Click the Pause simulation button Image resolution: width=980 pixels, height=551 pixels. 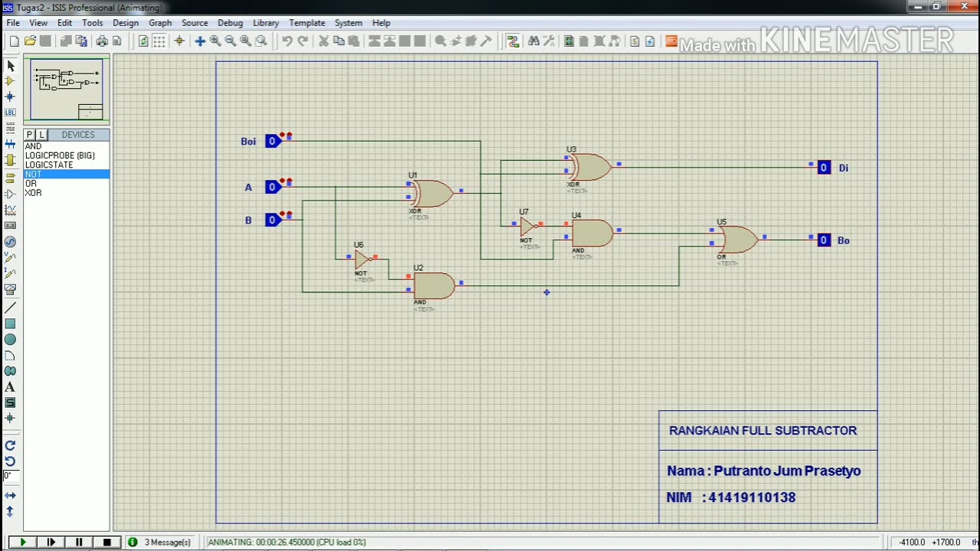[78, 542]
